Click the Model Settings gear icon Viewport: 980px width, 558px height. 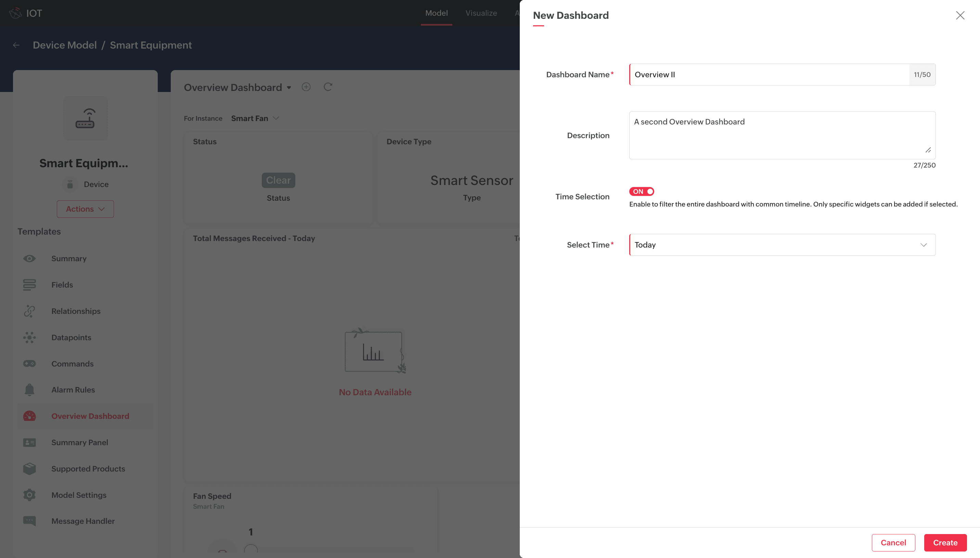pyautogui.click(x=29, y=495)
